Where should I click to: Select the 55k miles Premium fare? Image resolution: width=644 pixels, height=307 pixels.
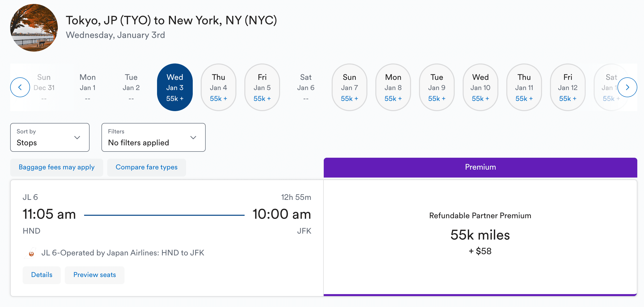pos(480,238)
